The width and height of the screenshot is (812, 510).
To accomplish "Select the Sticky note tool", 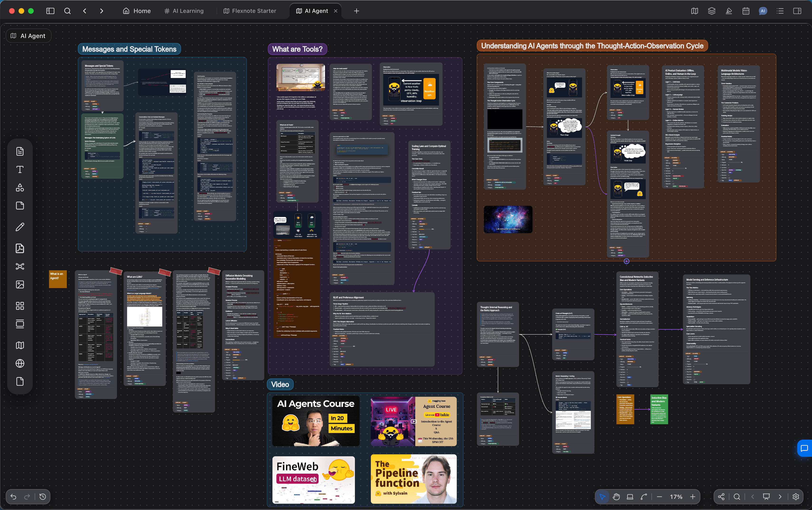I will click(x=20, y=206).
